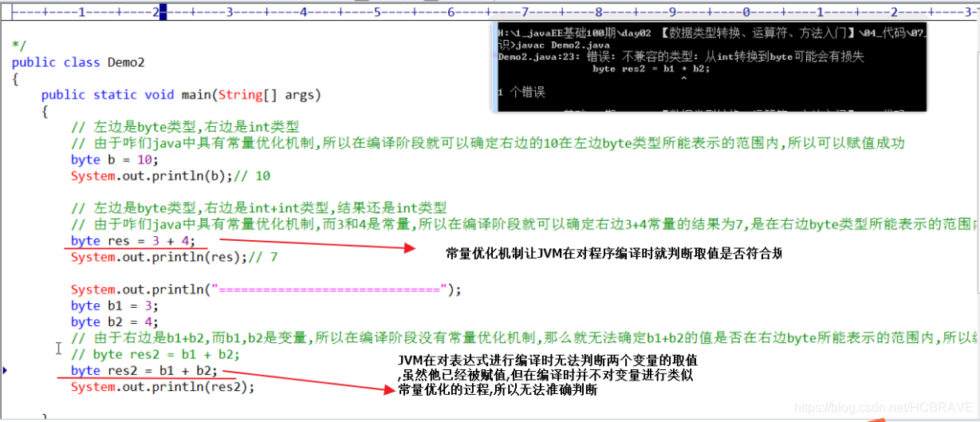The width and height of the screenshot is (980, 422).
Task: Click the "public static void main(String[] args)" line
Action: tap(180, 95)
